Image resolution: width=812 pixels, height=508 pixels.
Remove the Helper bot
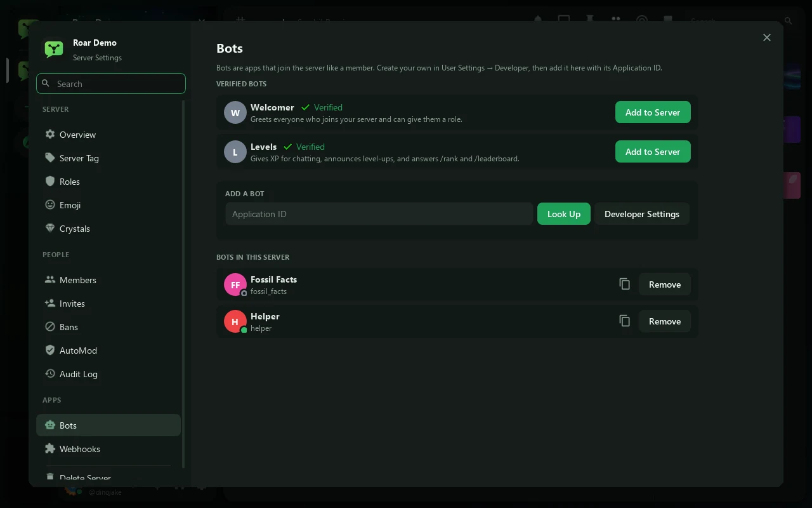click(x=665, y=321)
